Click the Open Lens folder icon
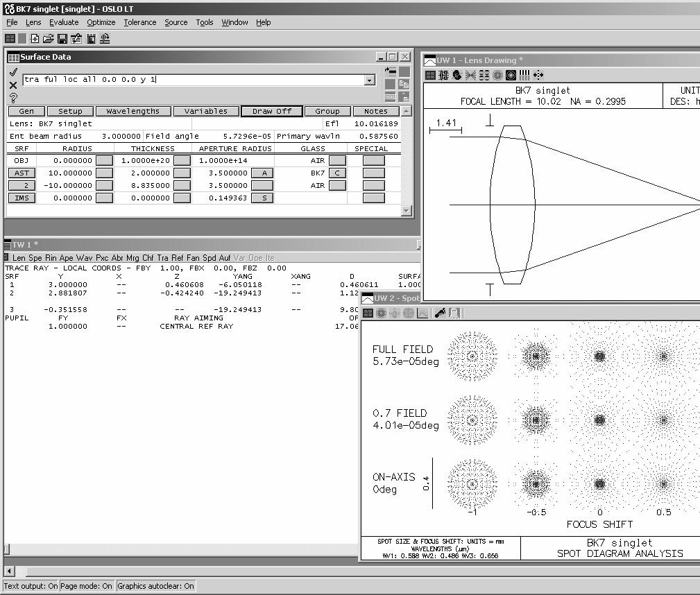 48,39
